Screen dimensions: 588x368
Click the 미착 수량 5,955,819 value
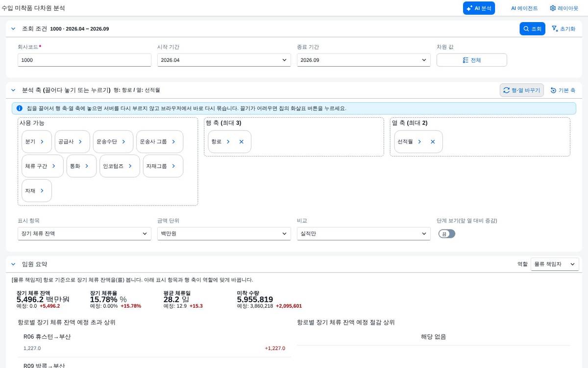tap(255, 299)
